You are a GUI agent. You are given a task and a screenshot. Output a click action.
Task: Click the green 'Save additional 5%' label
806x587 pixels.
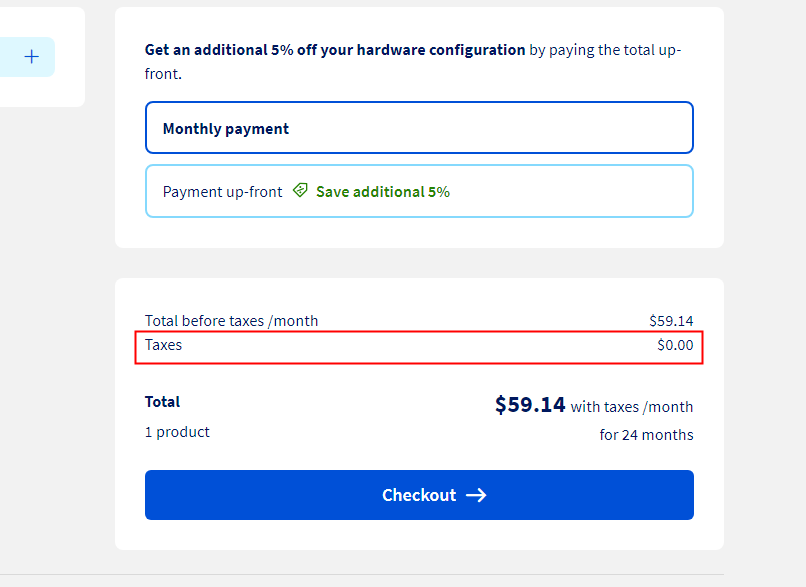click(383, 191)
